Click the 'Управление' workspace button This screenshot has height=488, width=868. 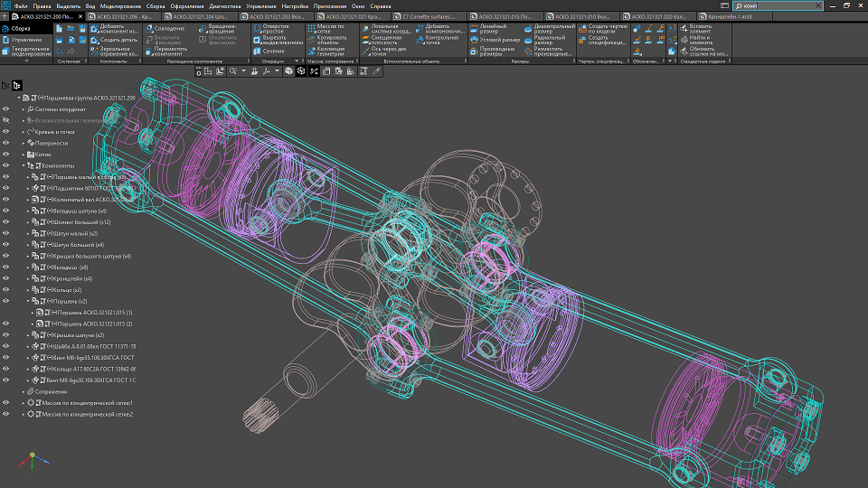25,40
